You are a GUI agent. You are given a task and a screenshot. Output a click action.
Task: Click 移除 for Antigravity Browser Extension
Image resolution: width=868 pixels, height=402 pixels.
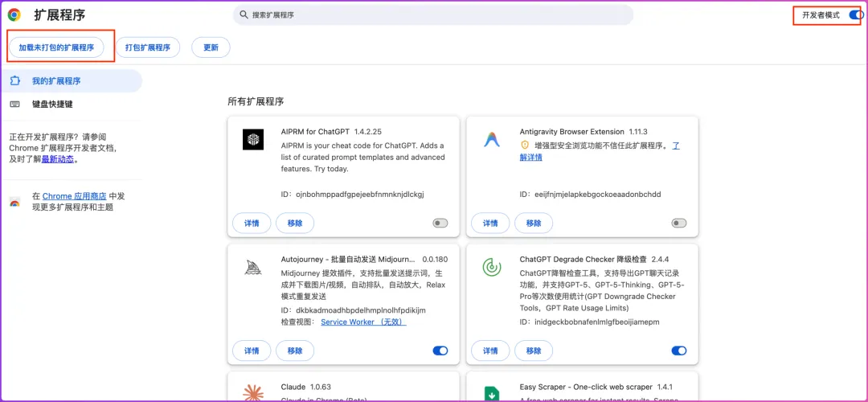534,224
